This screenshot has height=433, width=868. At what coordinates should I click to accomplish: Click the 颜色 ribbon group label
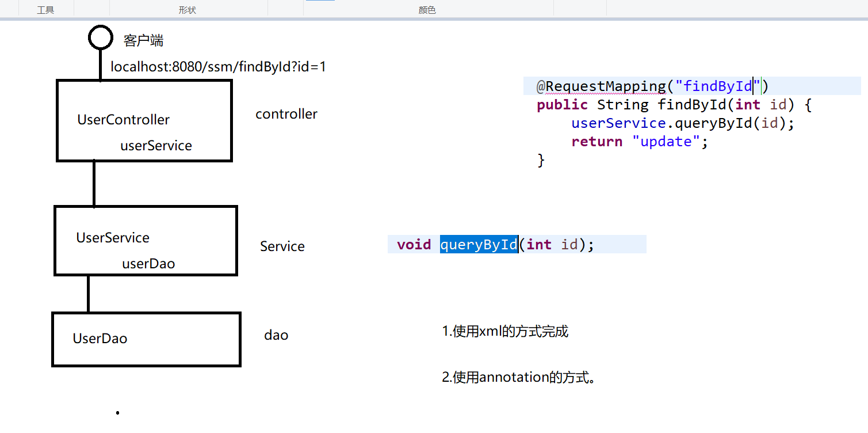[427, 10]
